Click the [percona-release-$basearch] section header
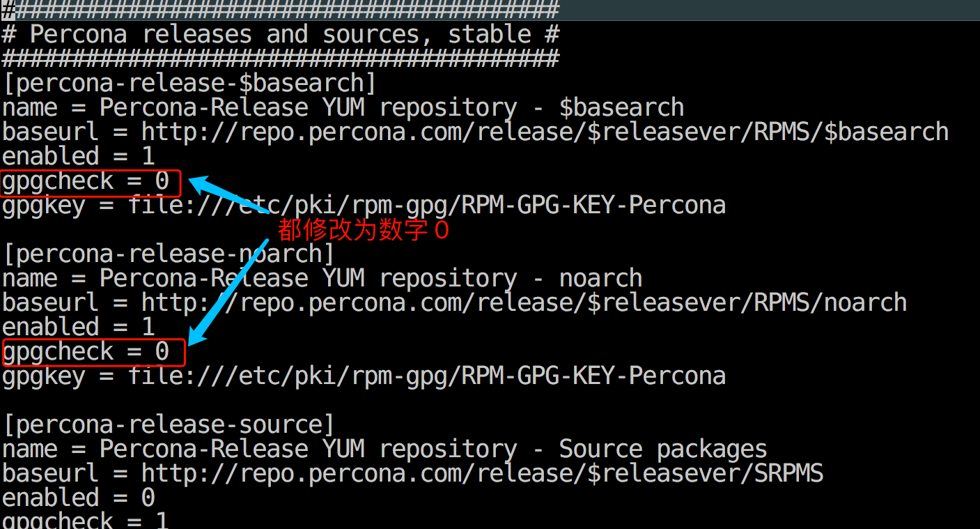980x529 pixels. pyautogui.click(x=189, y=83)
